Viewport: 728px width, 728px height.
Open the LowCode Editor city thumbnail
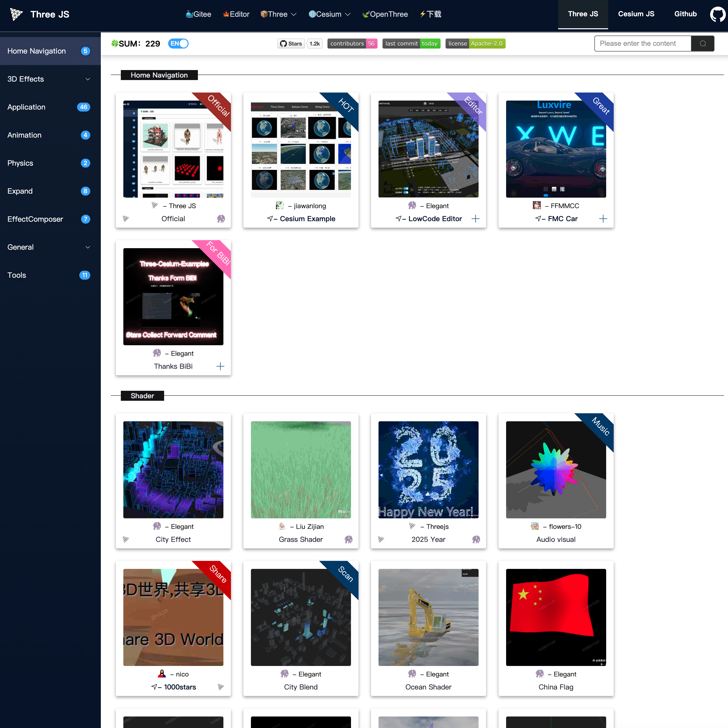[429, 149]
